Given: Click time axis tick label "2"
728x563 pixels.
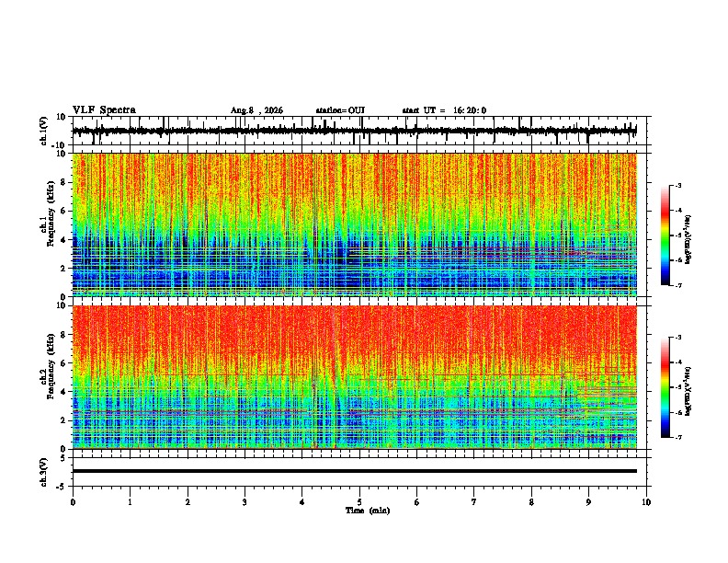Looking at the screenshot, I should point(188,502).
